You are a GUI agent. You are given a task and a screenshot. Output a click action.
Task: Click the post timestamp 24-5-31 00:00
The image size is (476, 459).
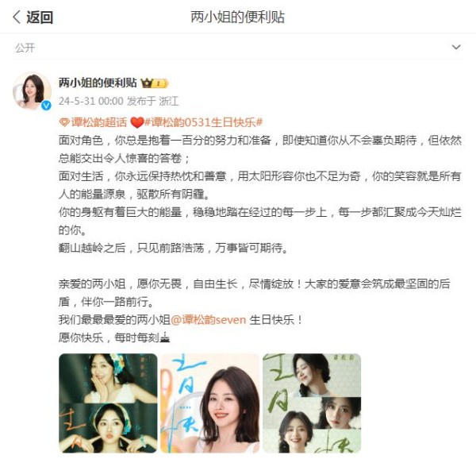pyautogui.click(x=91, y=101)
